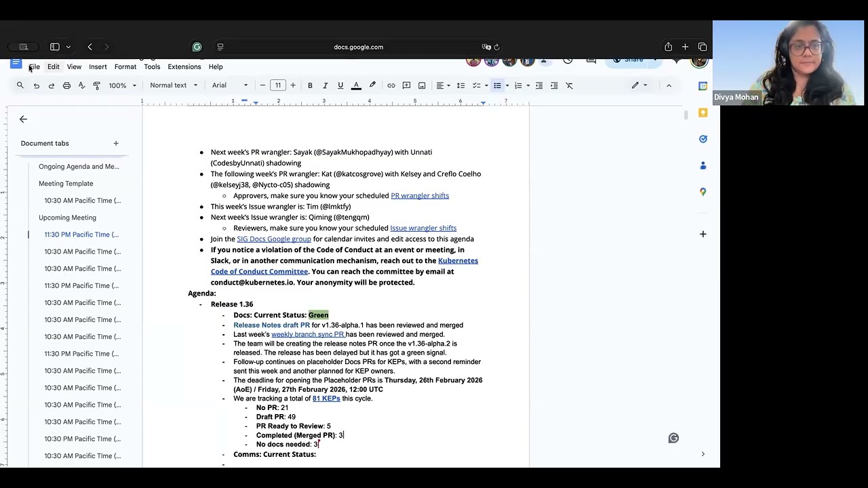
Task: Expand the numbered list styles dropdown
Action: [x=528, y=85]
